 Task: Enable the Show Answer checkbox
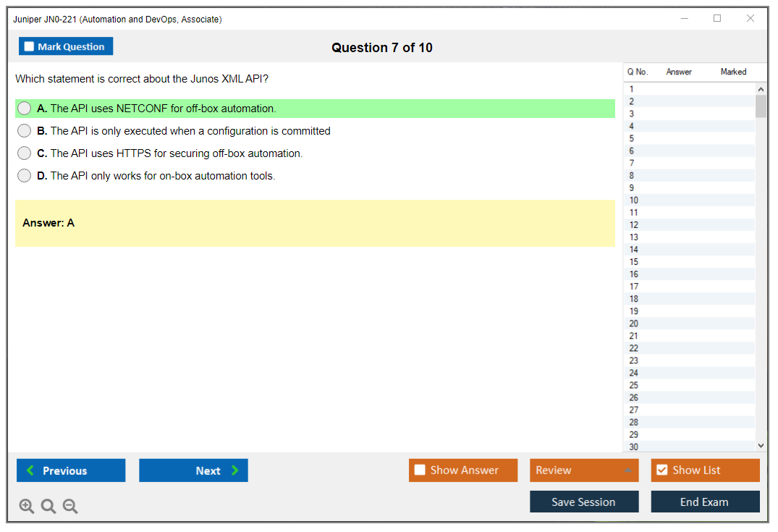(420, 470)
